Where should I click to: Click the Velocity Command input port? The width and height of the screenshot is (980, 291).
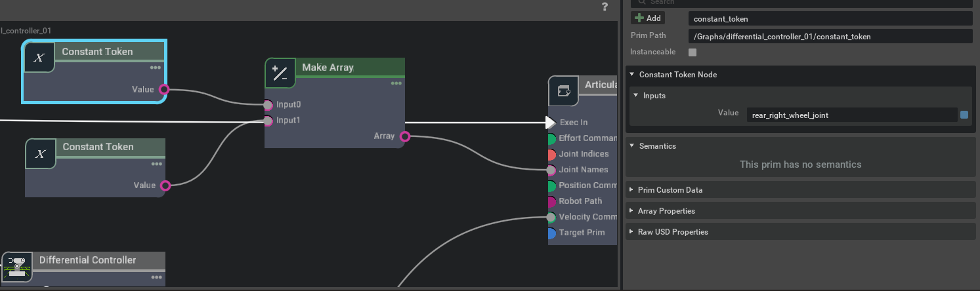[551, 217]
